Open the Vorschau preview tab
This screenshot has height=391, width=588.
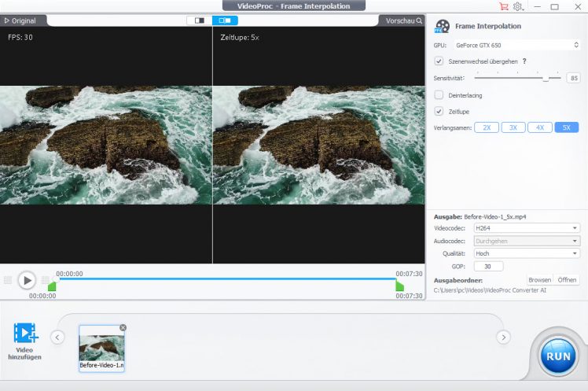click(x=403, y=20)
